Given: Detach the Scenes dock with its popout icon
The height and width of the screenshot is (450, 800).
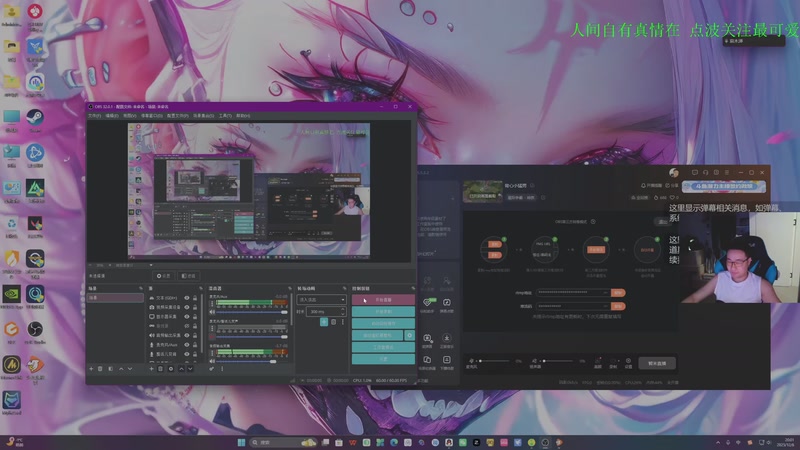Looking at the screenshot, I should 141,288.
